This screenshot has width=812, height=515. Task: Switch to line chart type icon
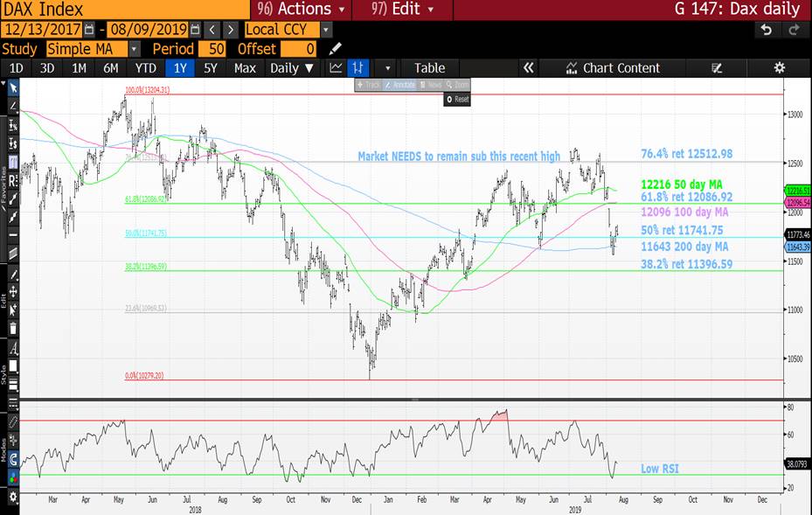coord(336,68)
